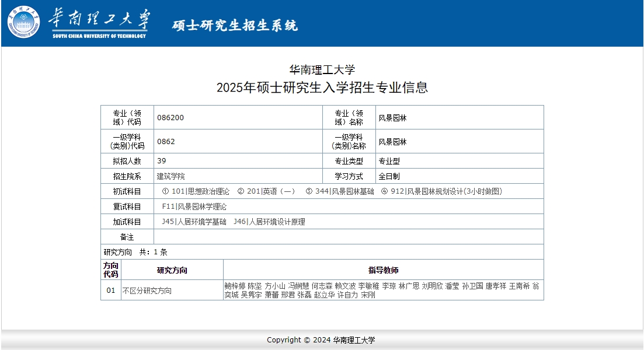Click the 专业（领域）名称 label cell
Image resolution: width=644 pixels, height=350 pixels.
click(x=349, y=118)
